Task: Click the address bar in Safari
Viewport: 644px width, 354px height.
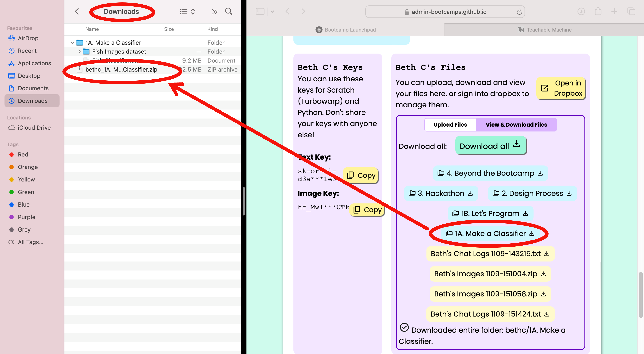Action: (x=445, y=12)
